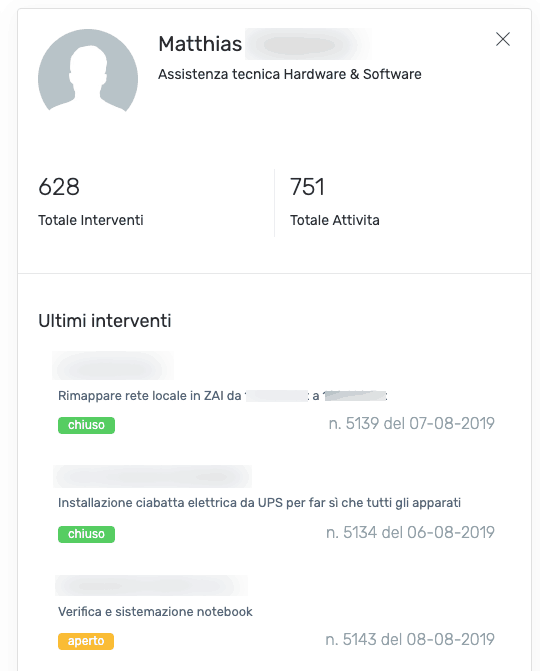
Task: Open Verifica e sistemazione notebook intervention
Action: (155, 612)
